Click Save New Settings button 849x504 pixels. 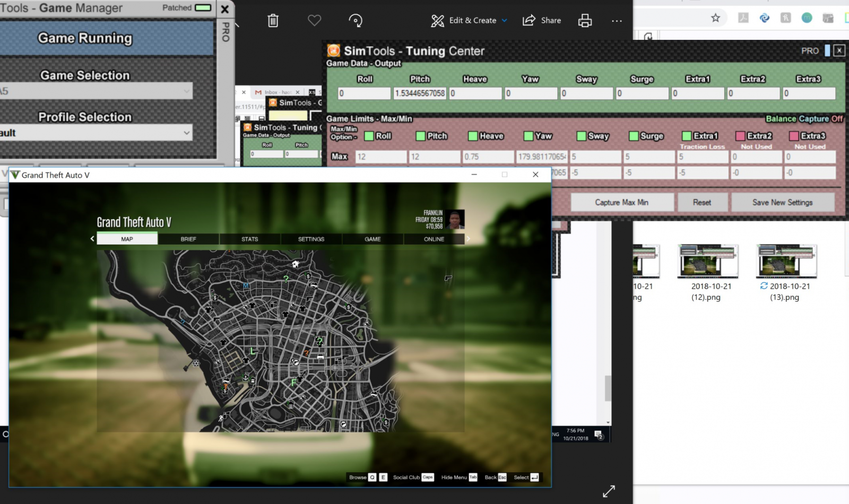783,202
